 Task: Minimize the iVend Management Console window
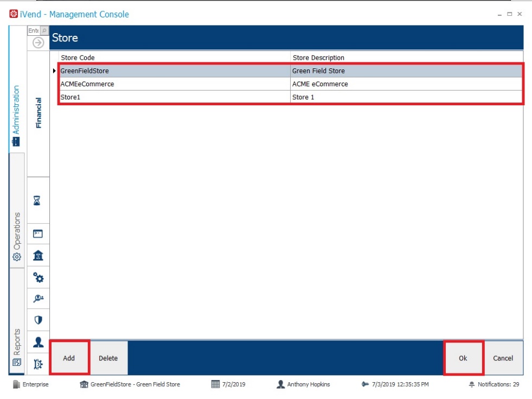[x=499, y=14]
